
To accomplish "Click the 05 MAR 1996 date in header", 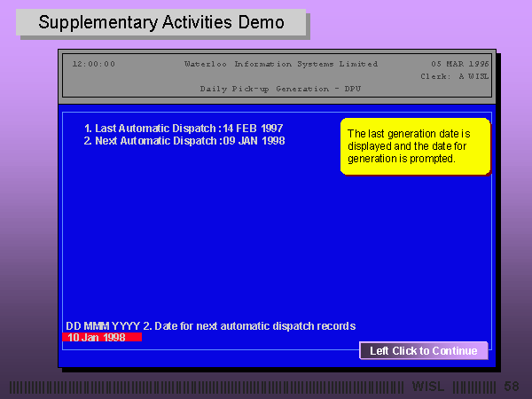I will (459, 64).
